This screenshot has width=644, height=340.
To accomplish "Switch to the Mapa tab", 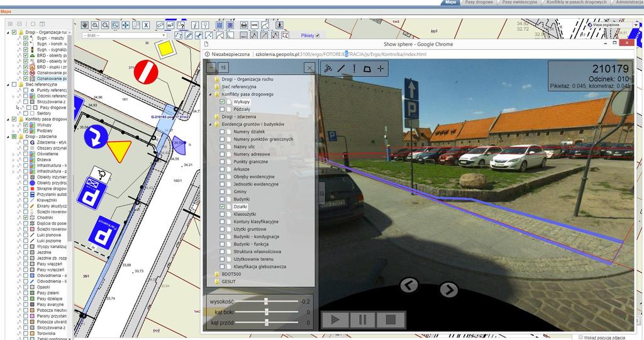I will (450, 2).
